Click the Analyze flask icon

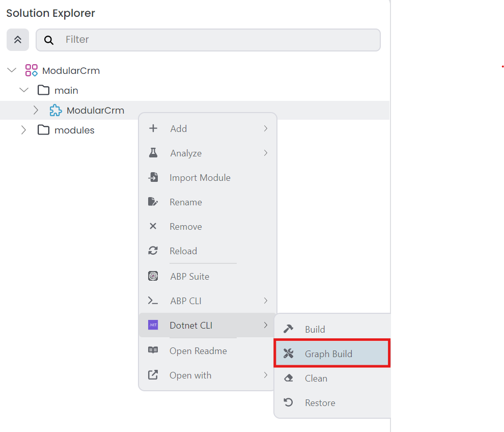coord(153,153)
